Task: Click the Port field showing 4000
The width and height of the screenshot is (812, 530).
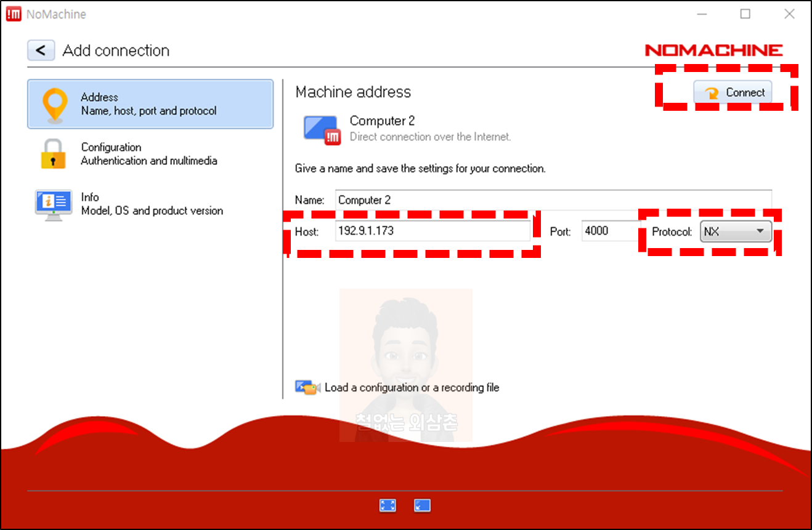Action: tap(611, 231)
